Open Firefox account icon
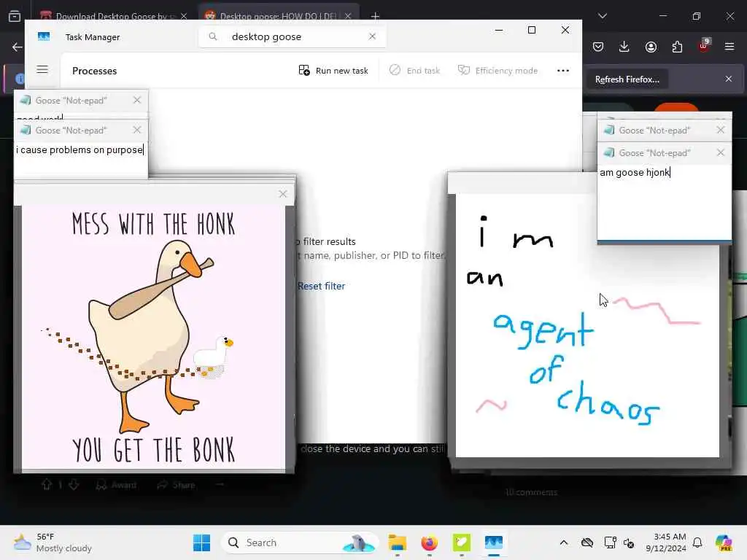747x560 pixels. click(x=651, y=47)
